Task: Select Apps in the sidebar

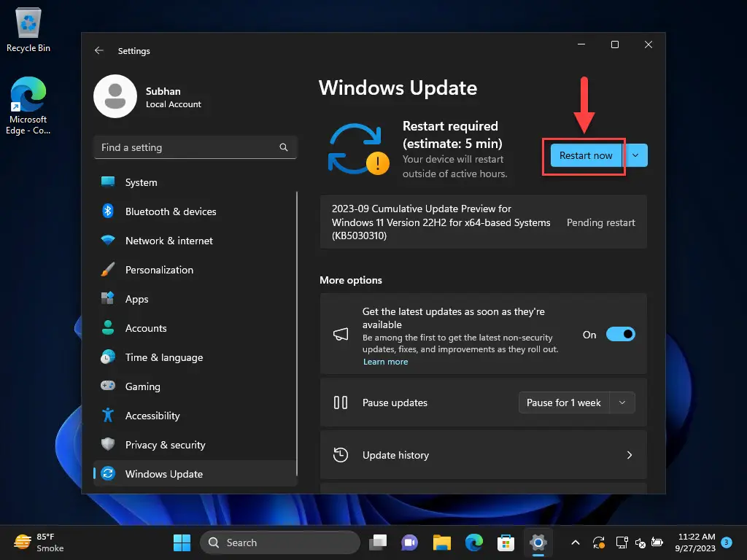Action: pyautogui.click(x=196, y=298)
